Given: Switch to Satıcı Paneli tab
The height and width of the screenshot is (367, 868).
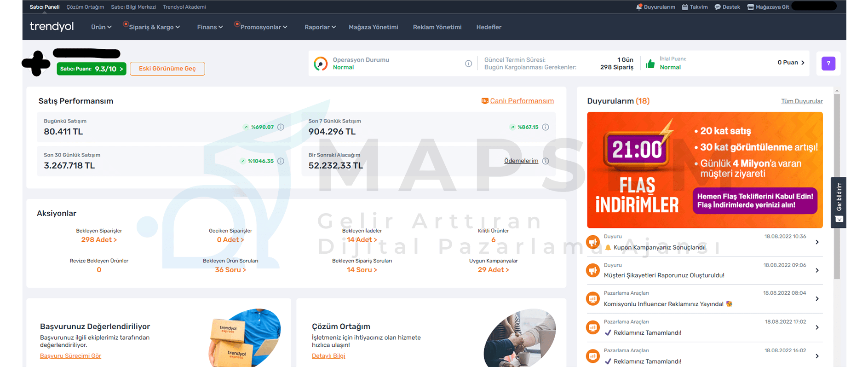Looking at the screenshot, I should click(x=45, y=7).
